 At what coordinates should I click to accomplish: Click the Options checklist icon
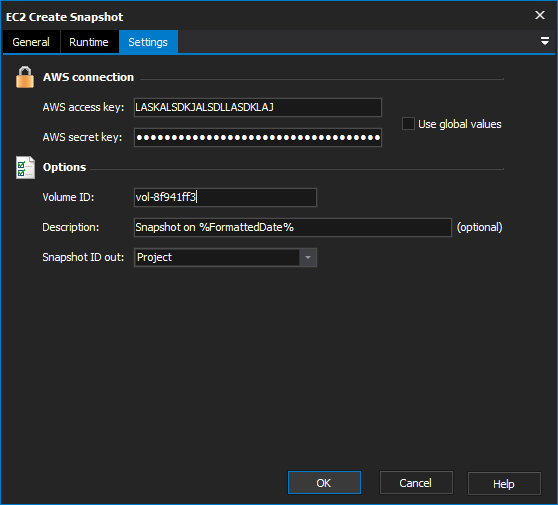[25, 167]
